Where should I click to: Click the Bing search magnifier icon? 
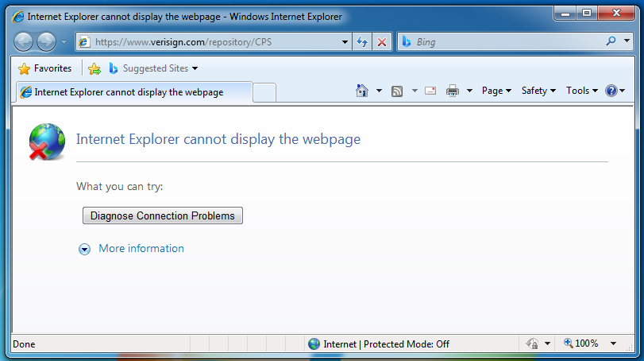click(x=611, y=41)
